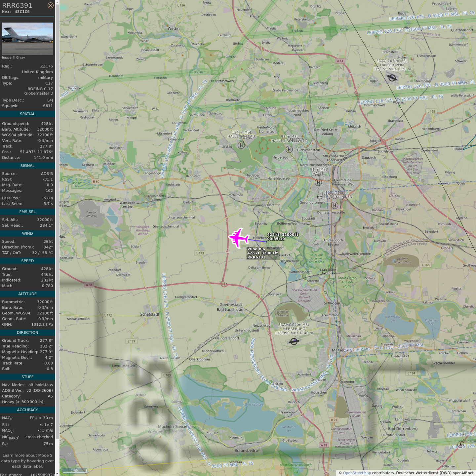Click the Halle-Oppin EDAQ airfield symbol

click(x=392, y=78)
